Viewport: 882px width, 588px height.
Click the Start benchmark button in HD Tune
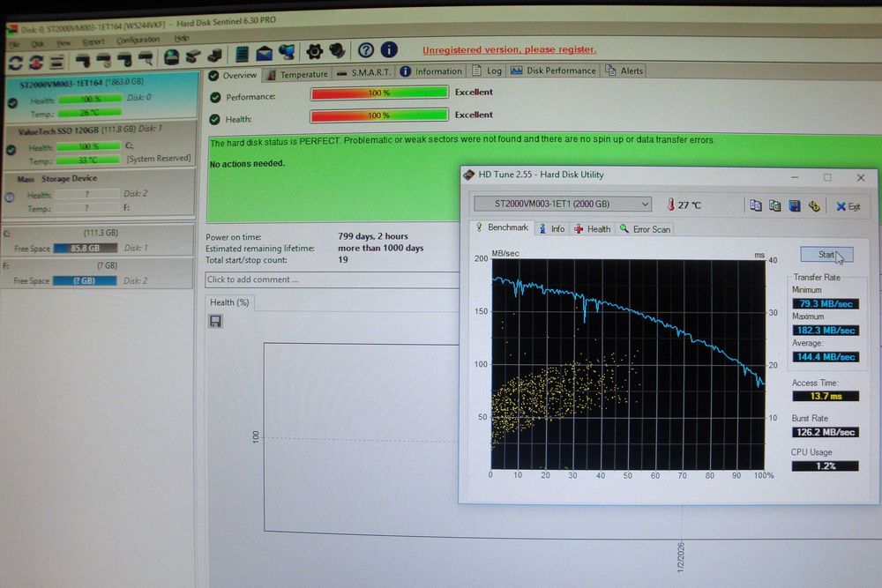(826, 255)
